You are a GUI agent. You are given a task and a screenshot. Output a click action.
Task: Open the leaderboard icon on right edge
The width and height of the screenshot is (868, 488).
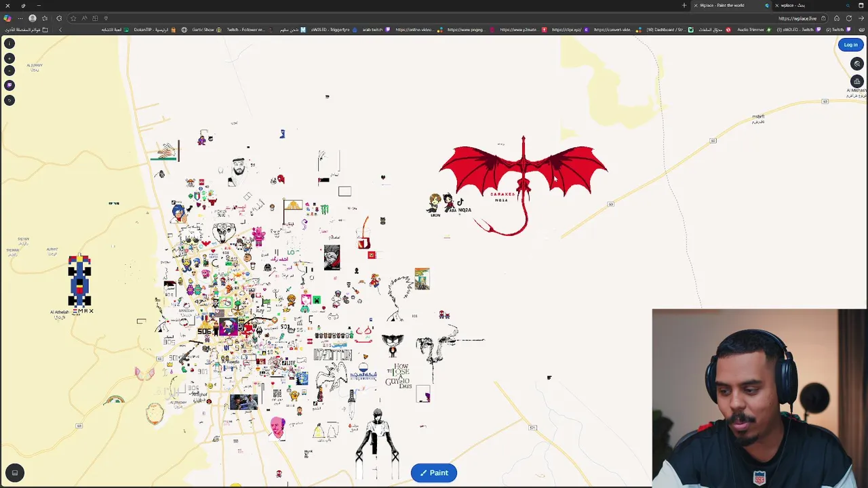(x=857, y=81)
